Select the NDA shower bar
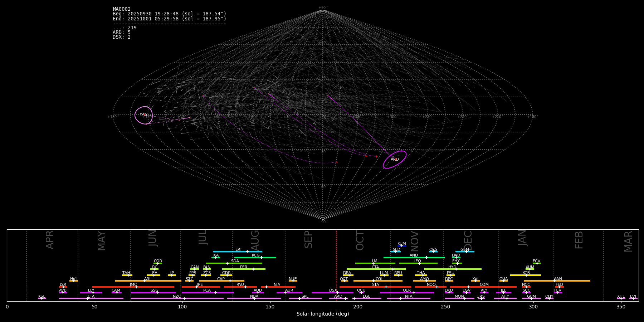This screenshot has height=322, width=644. tap(254, 298)
